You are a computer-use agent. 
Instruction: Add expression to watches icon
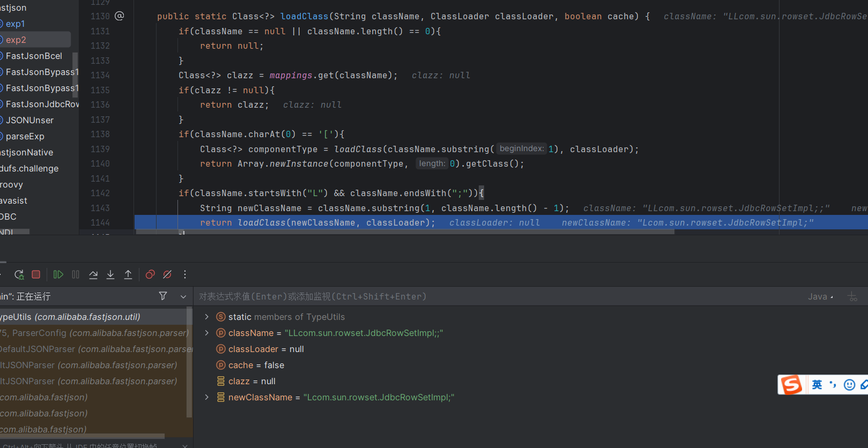point(852,296)
